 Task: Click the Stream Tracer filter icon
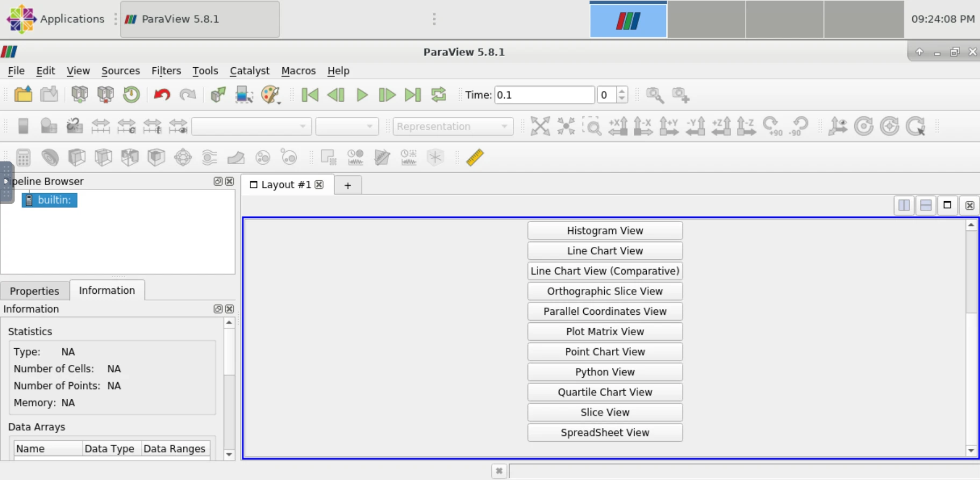tap(209, 157)
